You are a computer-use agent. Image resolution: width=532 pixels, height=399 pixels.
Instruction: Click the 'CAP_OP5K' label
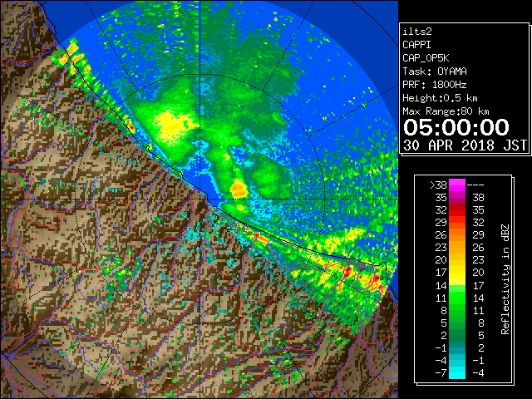(x=426, y=58)
